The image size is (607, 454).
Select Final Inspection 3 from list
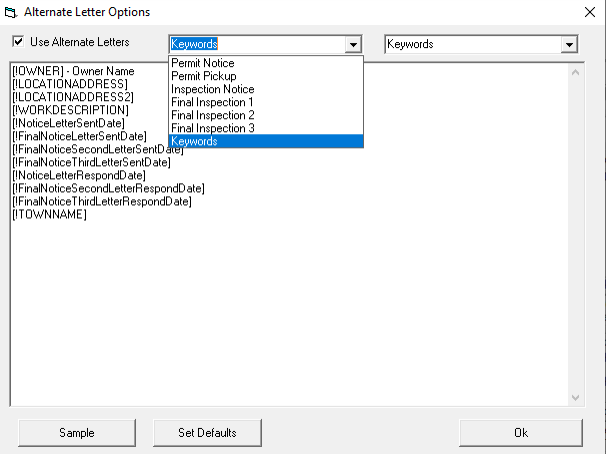point(212,128)
